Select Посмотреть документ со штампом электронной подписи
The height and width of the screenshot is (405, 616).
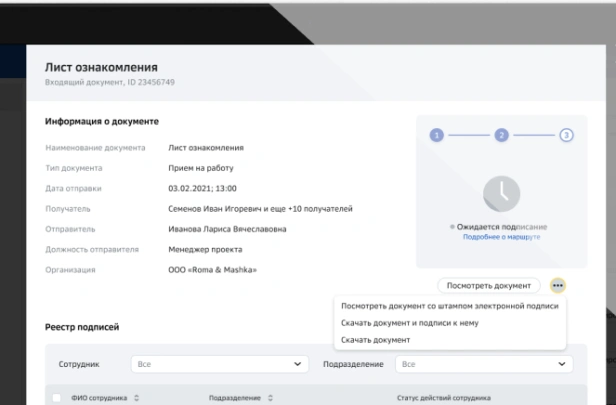(450, 306)
